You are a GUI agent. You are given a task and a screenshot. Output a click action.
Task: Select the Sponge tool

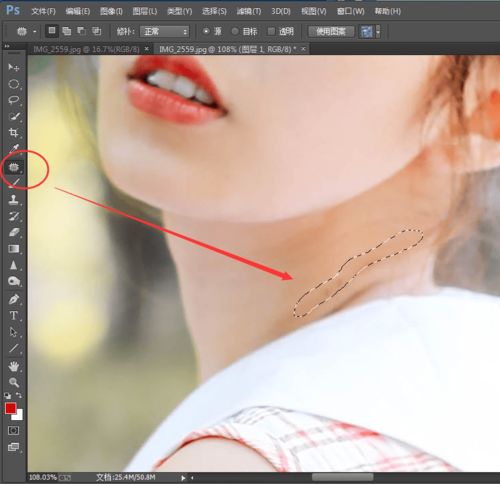[14, 281]
